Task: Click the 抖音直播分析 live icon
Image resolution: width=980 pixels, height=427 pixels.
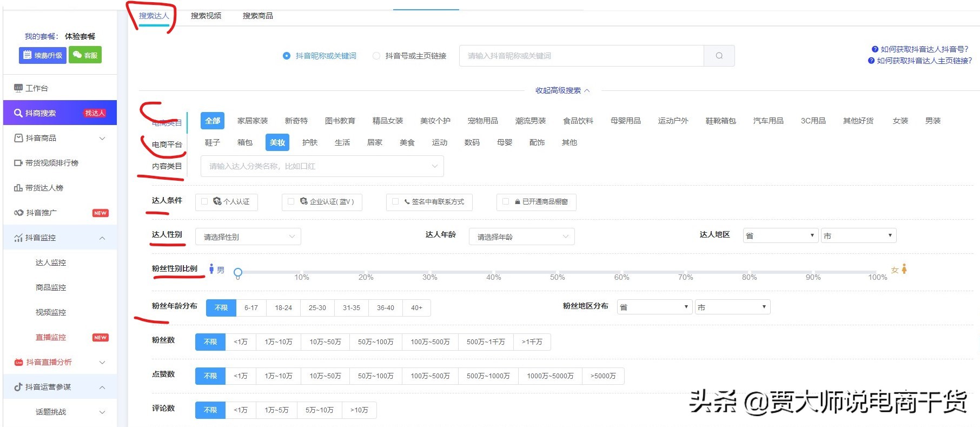Action: pyautogui.click(x=18, y=362)
